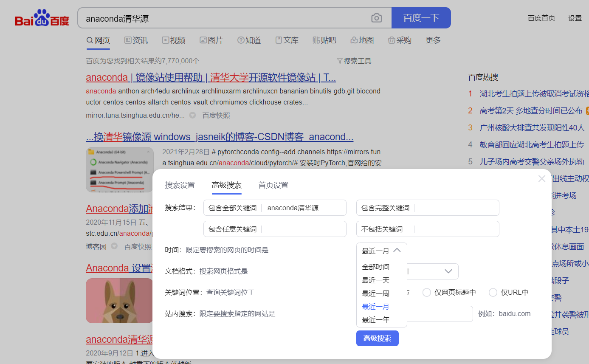
Task: Choose 全部时间 from the time list
Action: click(376, 267)
